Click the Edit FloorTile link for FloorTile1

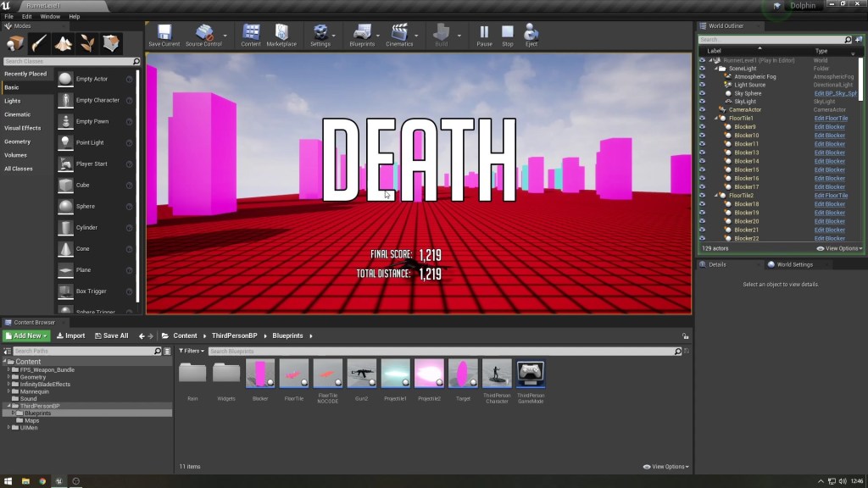(831, 119)
